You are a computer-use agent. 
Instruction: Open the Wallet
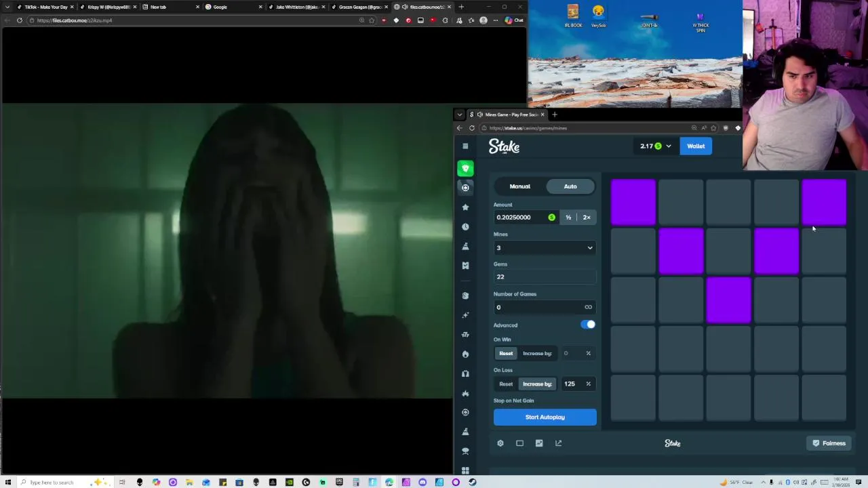tap(696, 146)
